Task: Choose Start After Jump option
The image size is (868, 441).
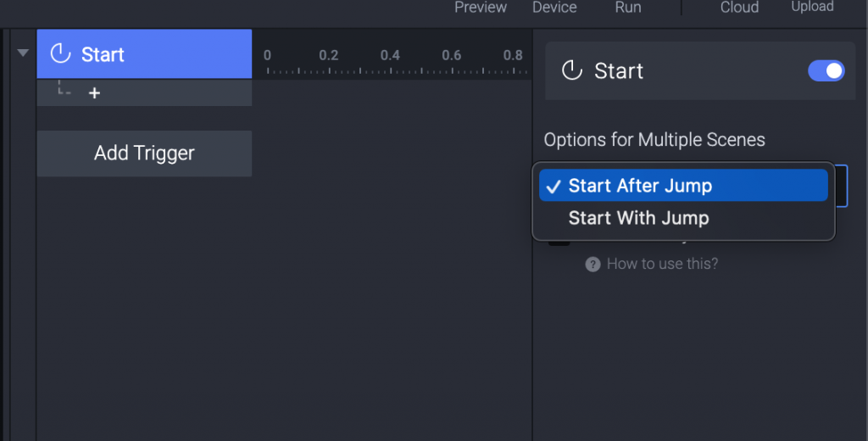Action: pyautogui.click(x=640, y=186)
